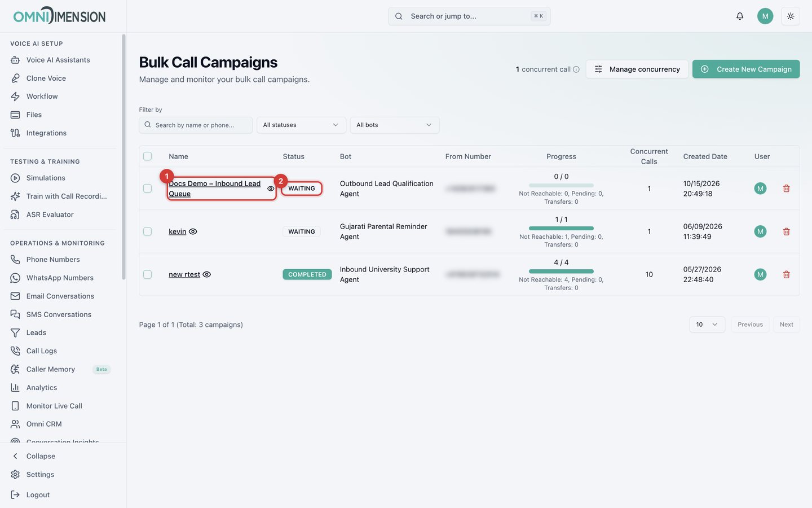Delete the Docs Demo campaign trash icon
812x508 pixels.
pos(786,189)
